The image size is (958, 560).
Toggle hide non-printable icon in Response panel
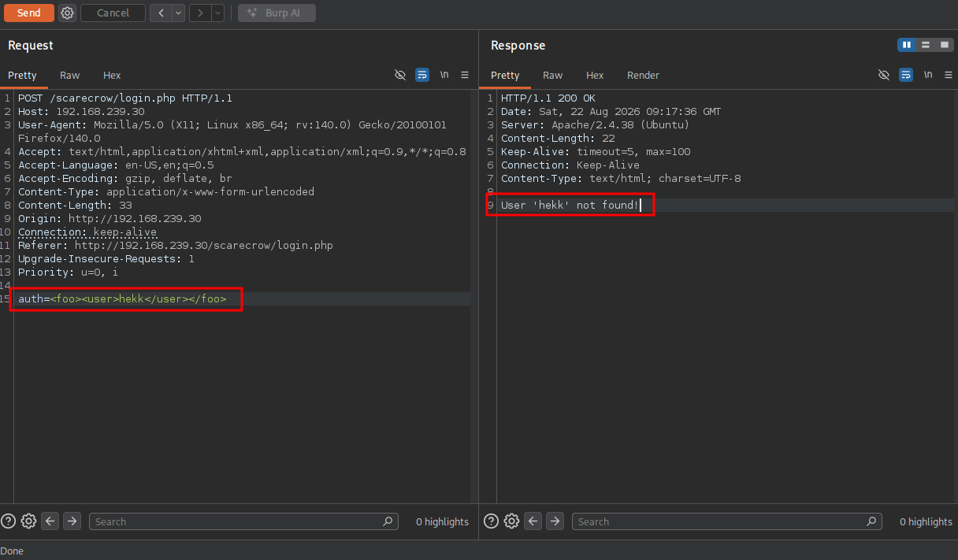coord(884,75)
